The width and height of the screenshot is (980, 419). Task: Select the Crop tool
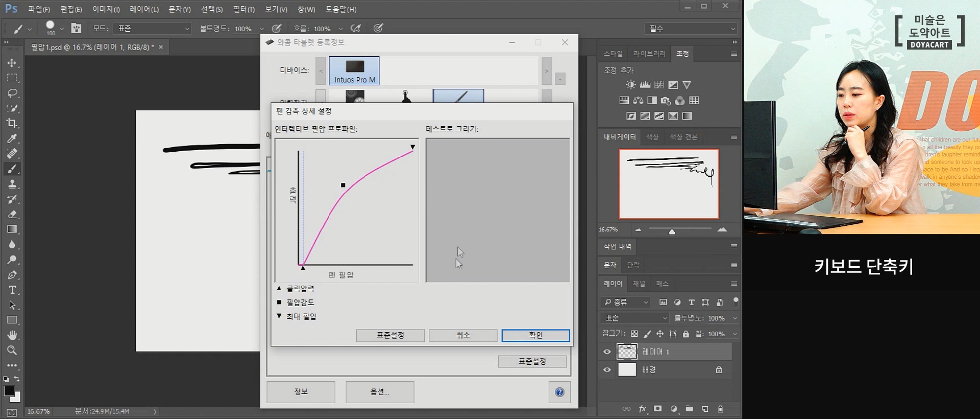[12, 123]
